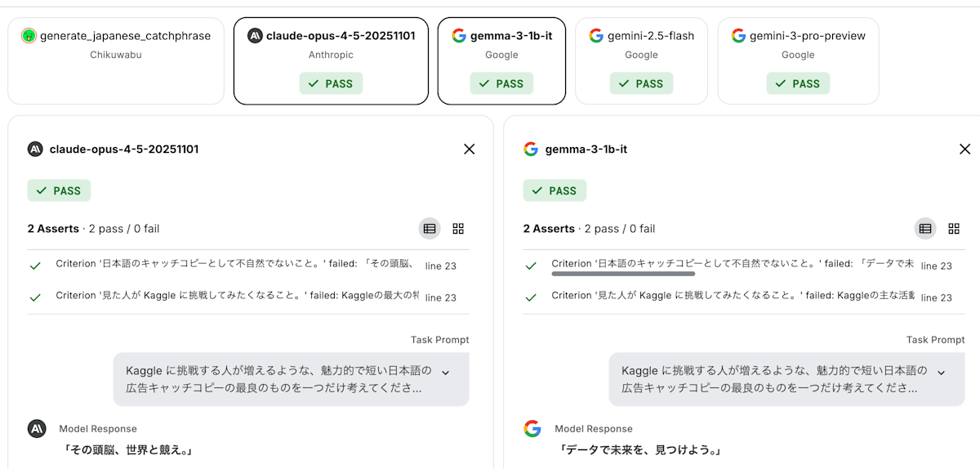Click PASS badge in gemini-2.5-flash card
Viewport: 980px width, 469px height.
click(641, 83)
